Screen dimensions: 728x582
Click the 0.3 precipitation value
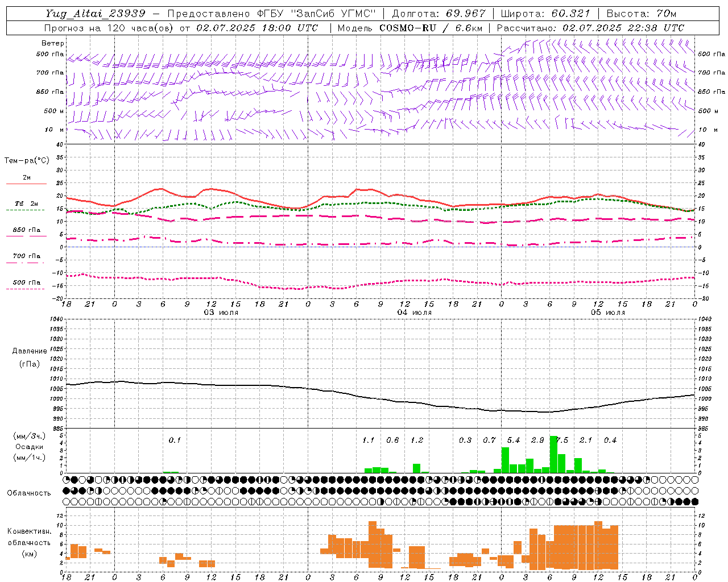(x=465, y=440)
